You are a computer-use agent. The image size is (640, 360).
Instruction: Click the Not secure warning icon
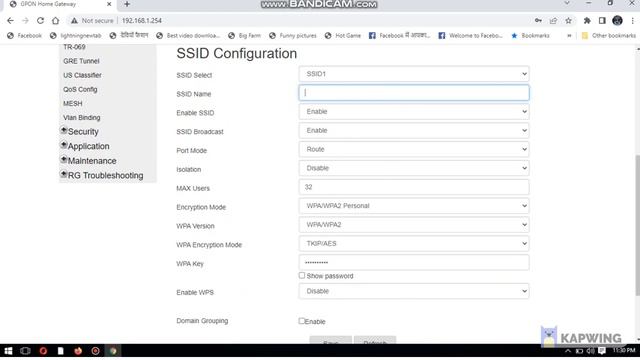coord(74,20)
